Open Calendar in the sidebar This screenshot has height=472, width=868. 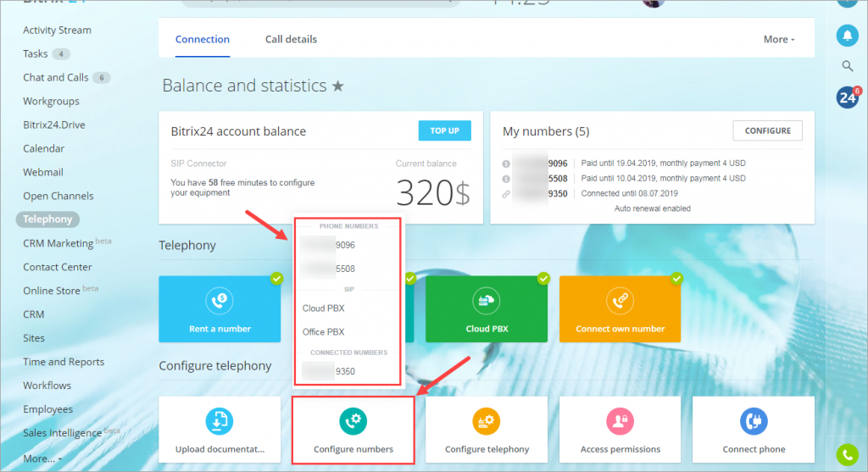click(x=44, y=148)
